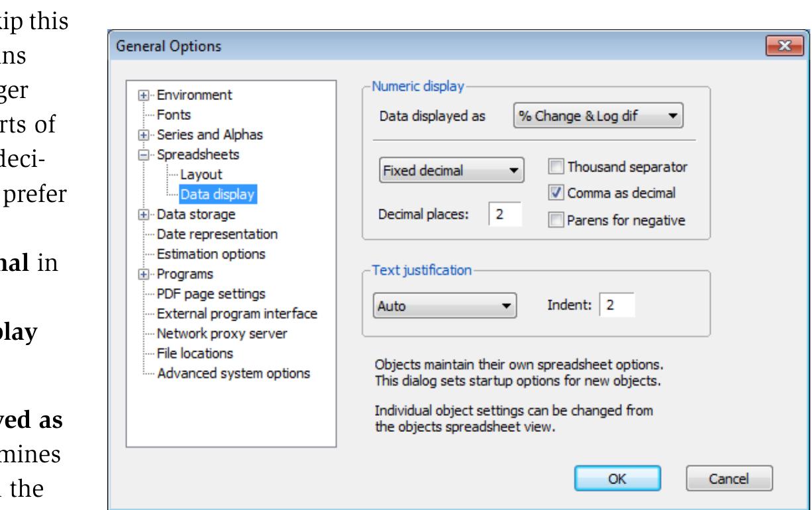Open Date representation settings

click(x=217, y=234)
